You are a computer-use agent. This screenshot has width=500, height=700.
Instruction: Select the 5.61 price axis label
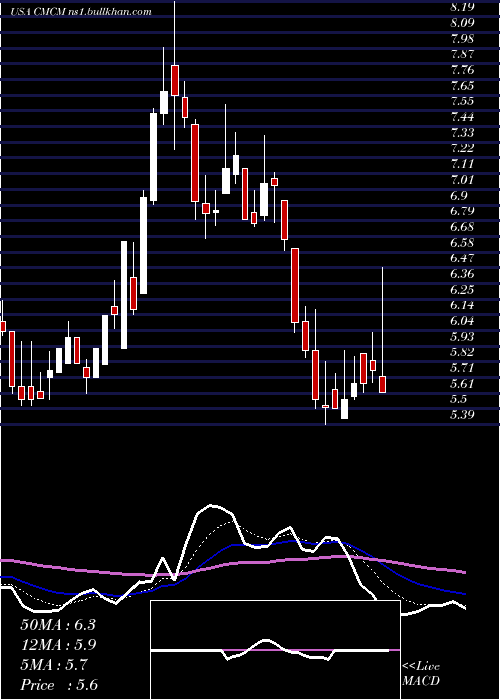(462, 384)
